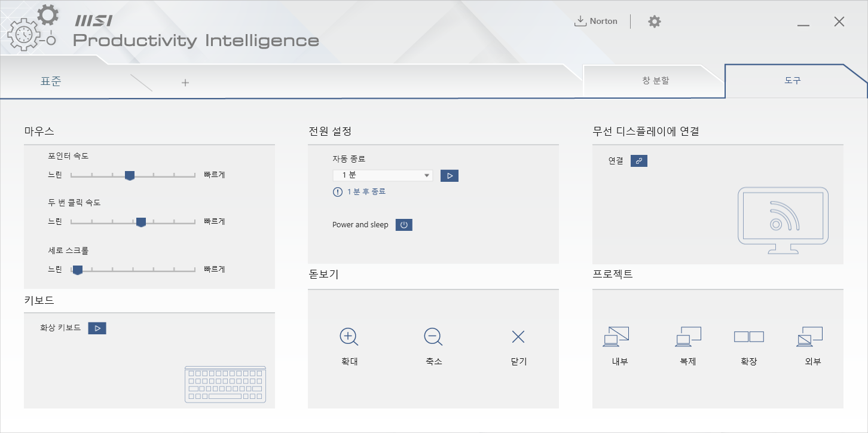The height and width of the screenshot is (433, 868).
Task: Open settings via the gear icon
Action: 655,22
